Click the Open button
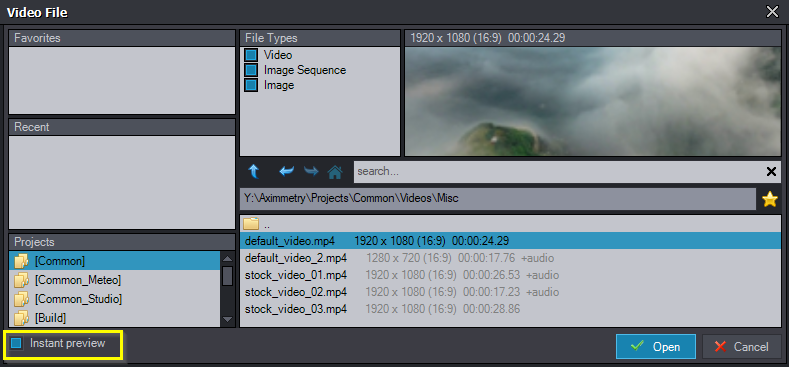The height and width of the screenshot is (367, 789). point(656,346)
